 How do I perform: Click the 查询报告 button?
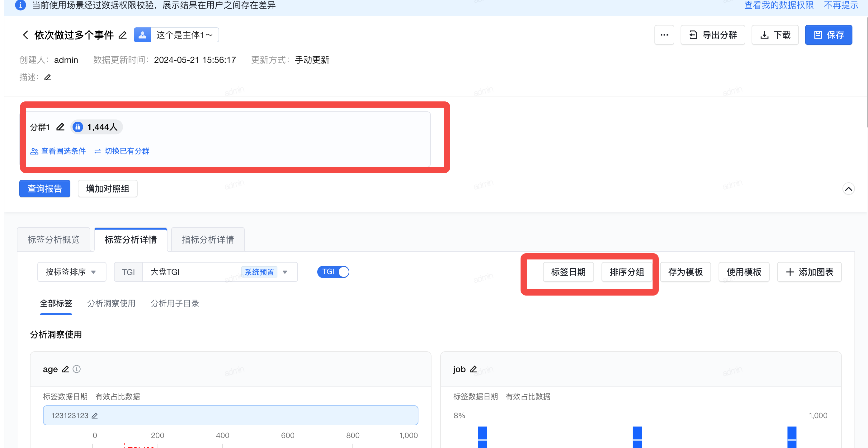pyautogui.click(x=45, y=189)
